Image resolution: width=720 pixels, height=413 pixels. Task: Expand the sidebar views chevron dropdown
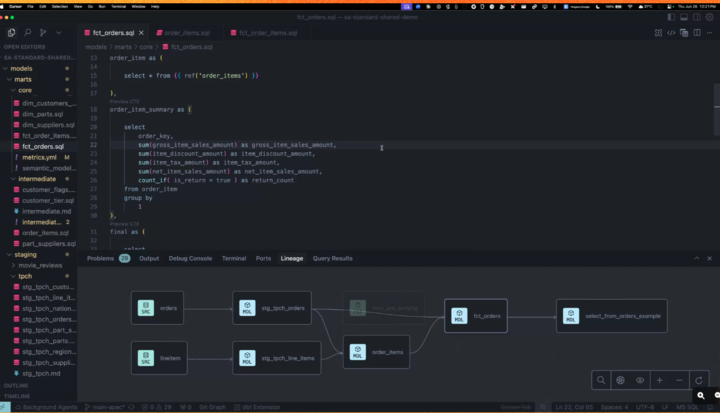(x=58, y=33)
